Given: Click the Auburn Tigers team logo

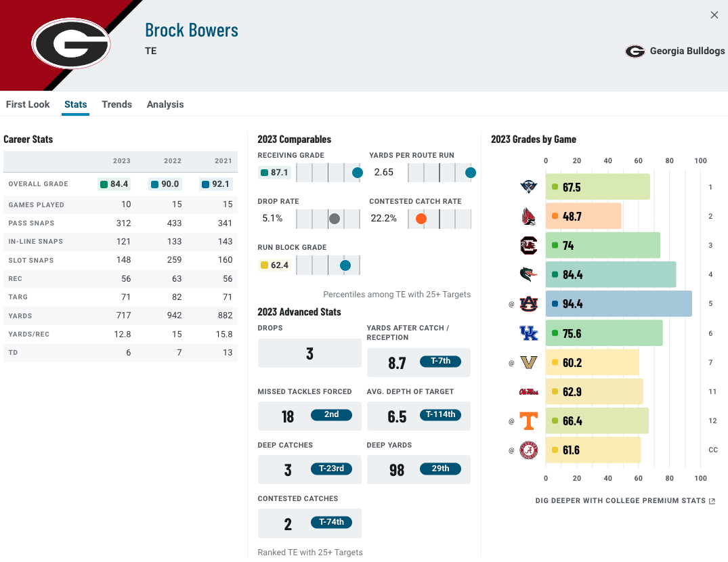Looking at the screenshot, I should 528,304.
